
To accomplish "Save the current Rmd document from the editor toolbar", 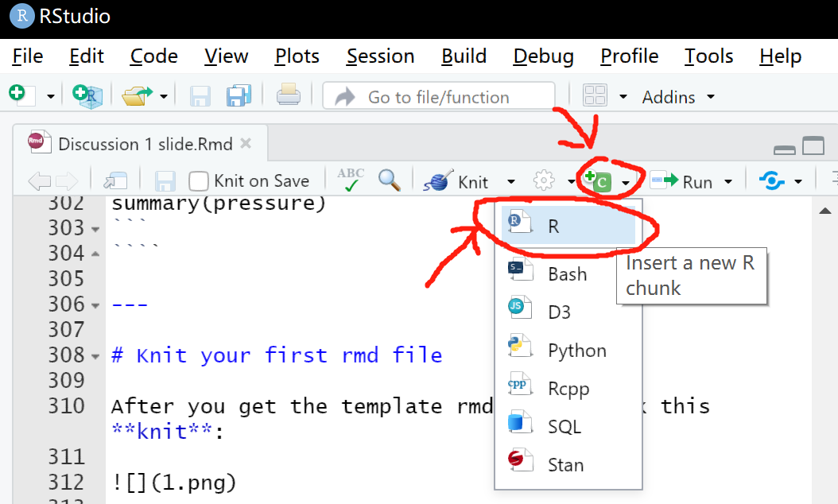I will (x=165, y=181).
